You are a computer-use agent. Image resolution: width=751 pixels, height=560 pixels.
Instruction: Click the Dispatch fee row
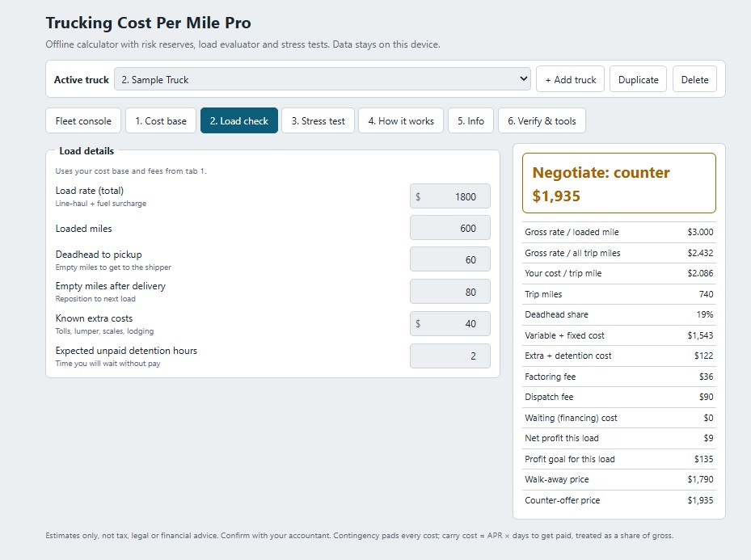pyautogui.click(x=618, y=397)
